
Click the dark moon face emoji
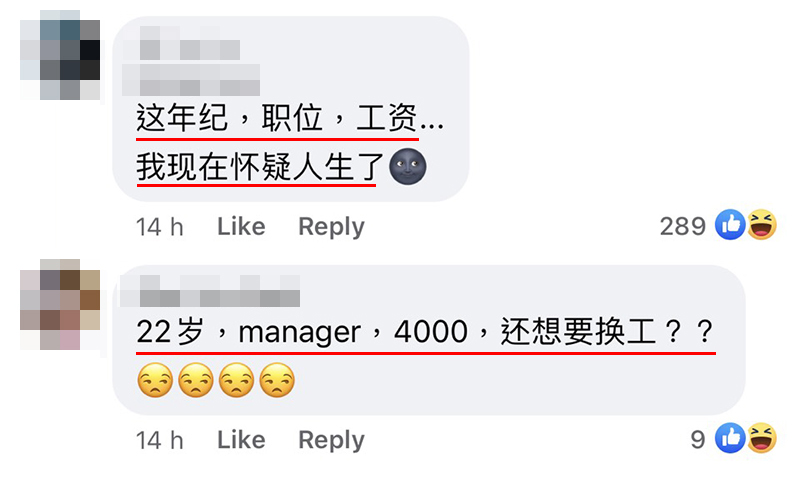[x=408, y=167]
